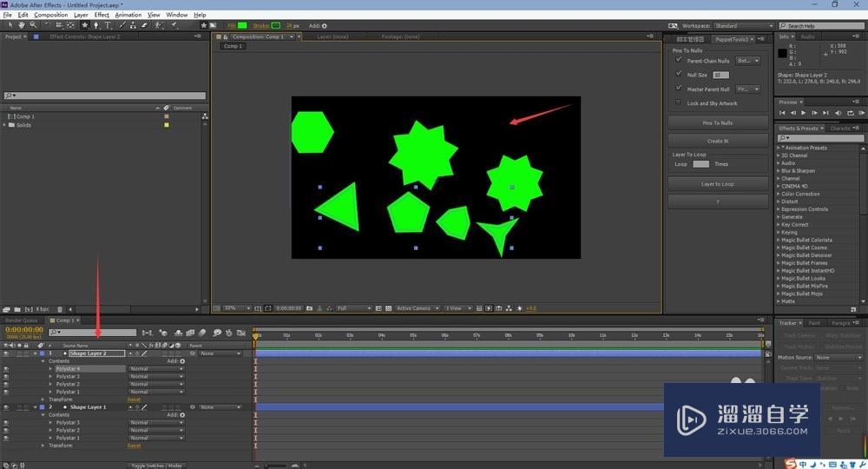Viewport: 868px width, 469px height.
Task: Mute audio in the Preview panel
Action: pos(838,113)
